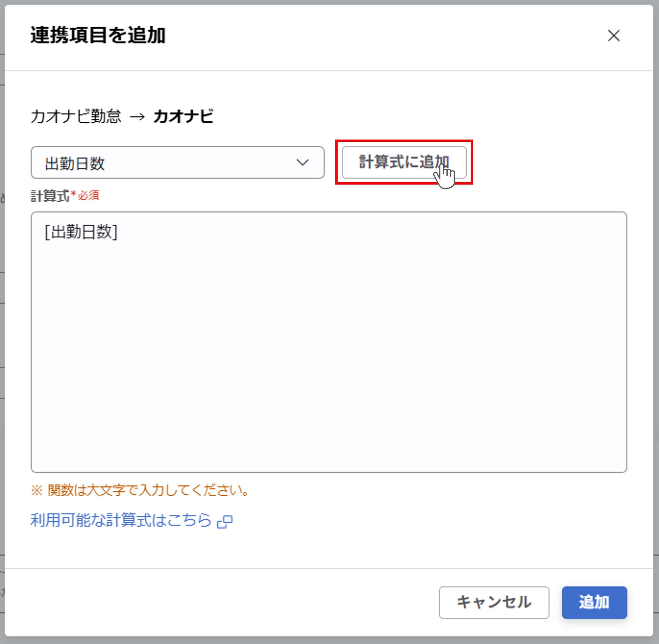Viewport: 659px width, 644px height.
Task: Click the 計算式に追加 button
Action: click(404, 162)
